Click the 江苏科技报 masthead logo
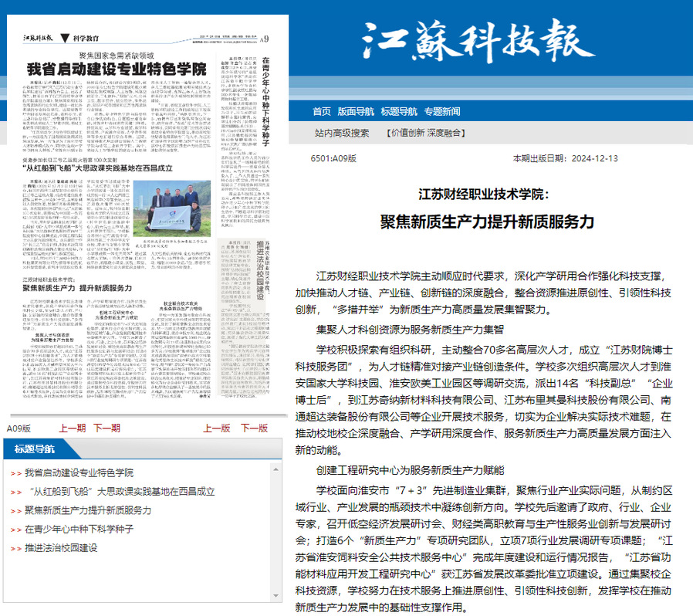Image resolution: width=693 pixels, height=616 pixels. [x=478, y=42]
